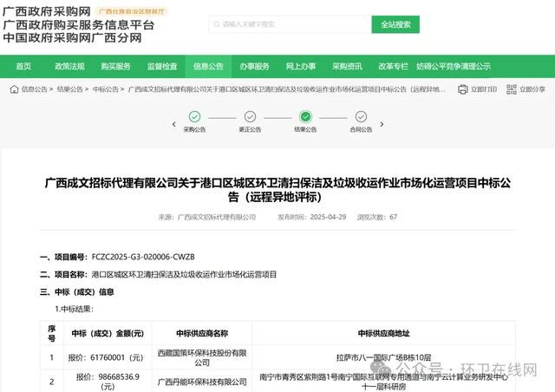Image resolution: width=555 pixels, height=392 pixels.
Task: Click the price cell 61760001（元）
Action: pyautogui.click(x=106, y=357)
